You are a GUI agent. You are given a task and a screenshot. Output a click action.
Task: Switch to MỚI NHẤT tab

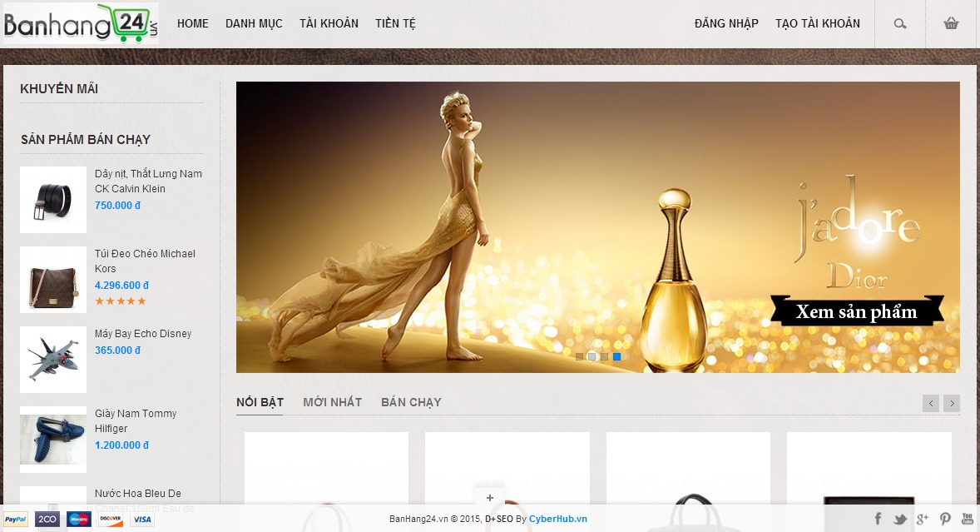(x=333, y=403)
